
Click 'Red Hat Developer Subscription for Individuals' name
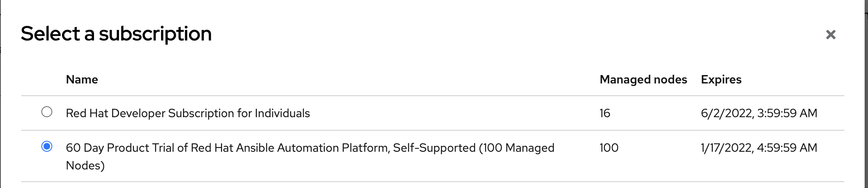pos(188,113)
